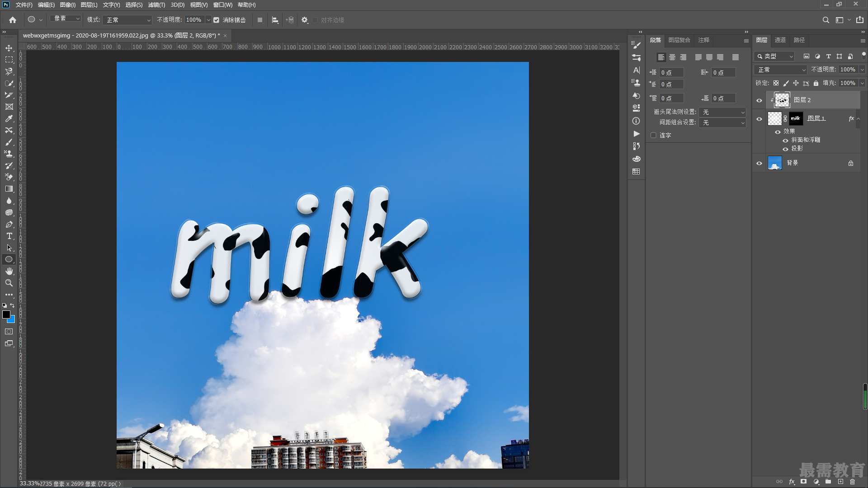This screenshot has width=868, height=488.
Task: Collapse 图层 1 effects list arrow
Action: click(x=859, y=118)
